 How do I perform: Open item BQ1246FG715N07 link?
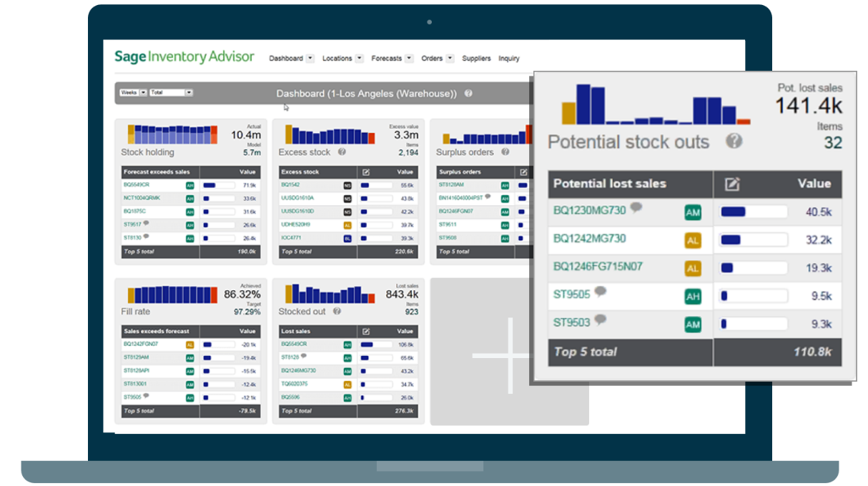tap(598, 267)
